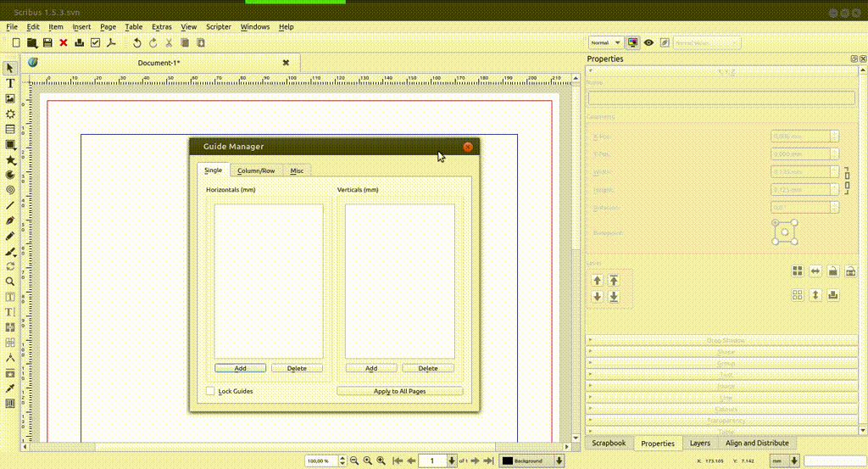Enable the Lock Guides checkbox

[211, 391]
